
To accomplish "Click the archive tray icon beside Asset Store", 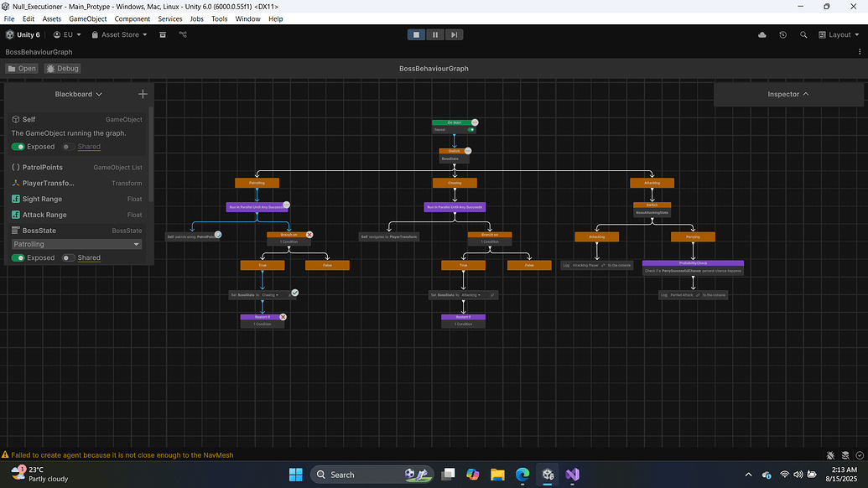I will click(163, 34).
